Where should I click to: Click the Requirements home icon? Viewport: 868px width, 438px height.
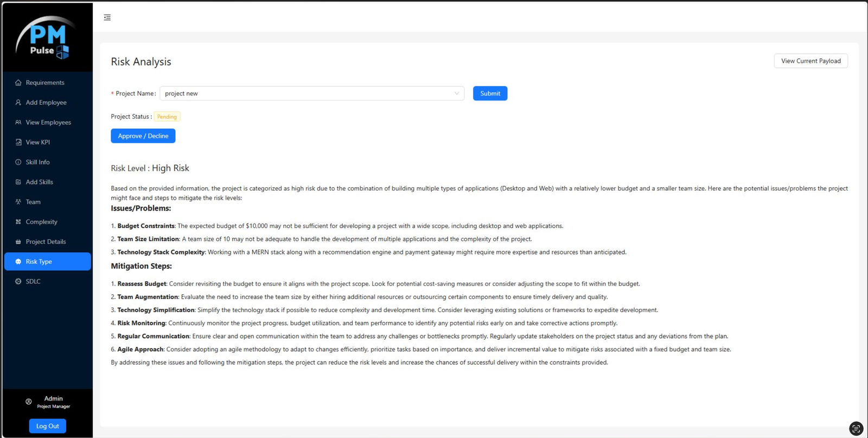click(x=18, y=82)
